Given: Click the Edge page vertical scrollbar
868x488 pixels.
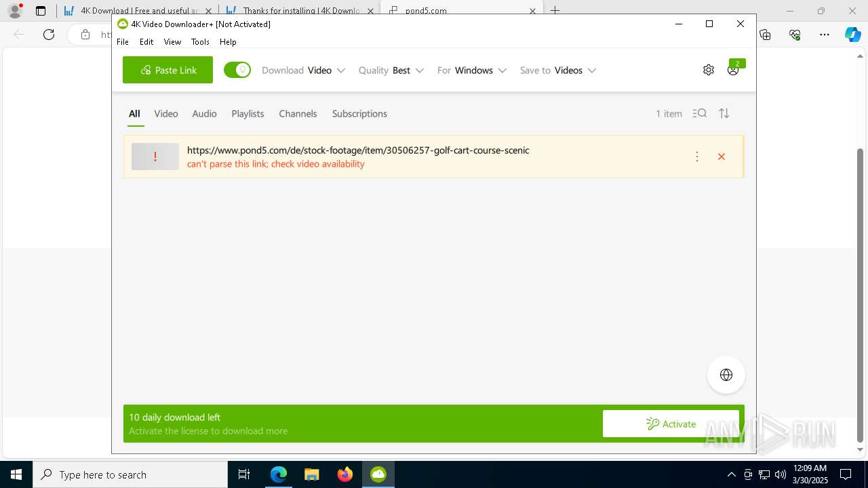Looking at the screenshot, I should tap(861, 294).
